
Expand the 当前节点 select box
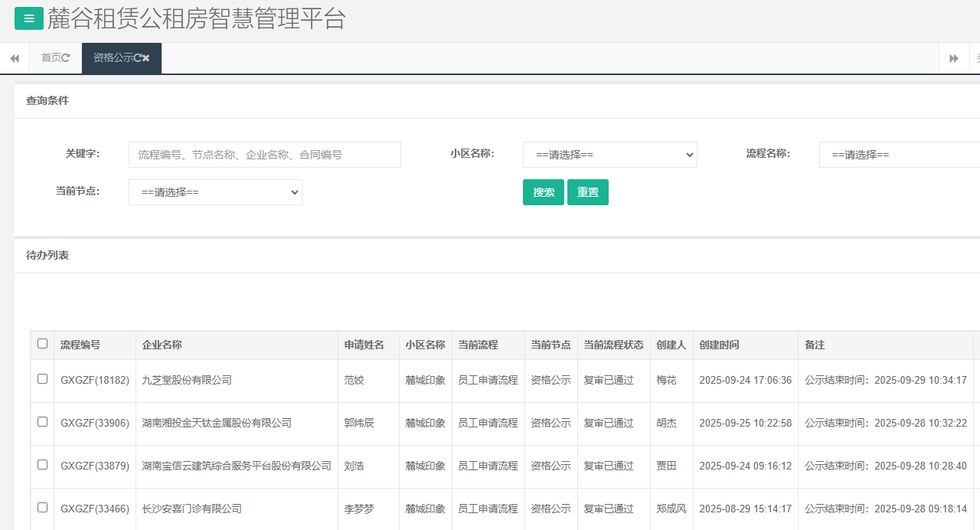click(x=215, y=192)
